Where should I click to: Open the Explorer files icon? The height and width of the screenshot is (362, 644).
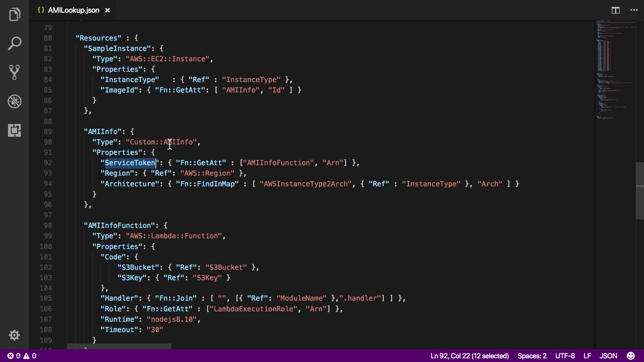coord(14,14)
